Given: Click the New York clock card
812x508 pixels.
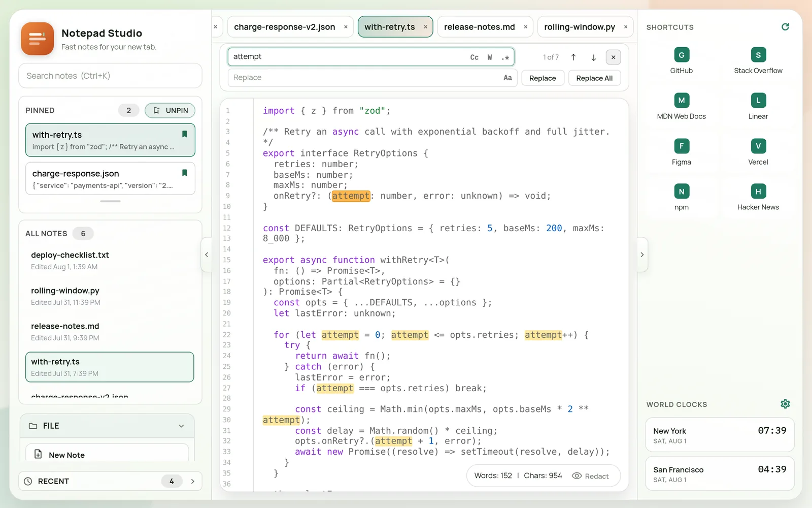Looking at the screenshot, I should (720, 435).
